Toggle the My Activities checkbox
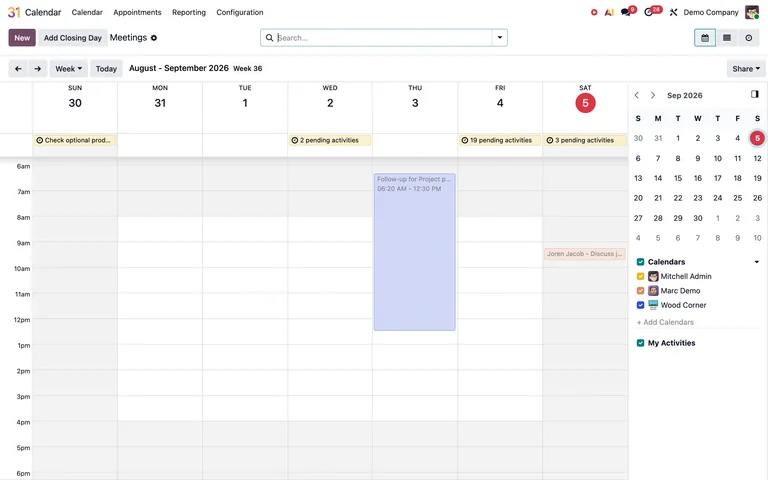Image resolution: width=768 pixels, height=480 pixels. pos(640,343)
